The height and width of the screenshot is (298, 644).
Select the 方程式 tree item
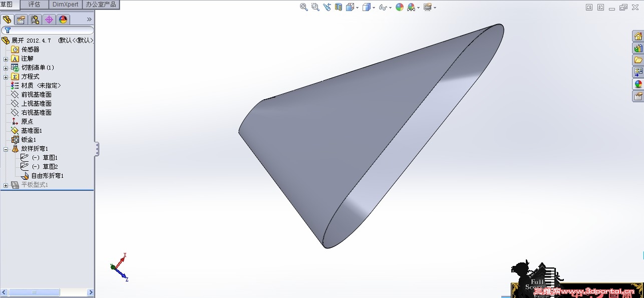click(25, 76)
